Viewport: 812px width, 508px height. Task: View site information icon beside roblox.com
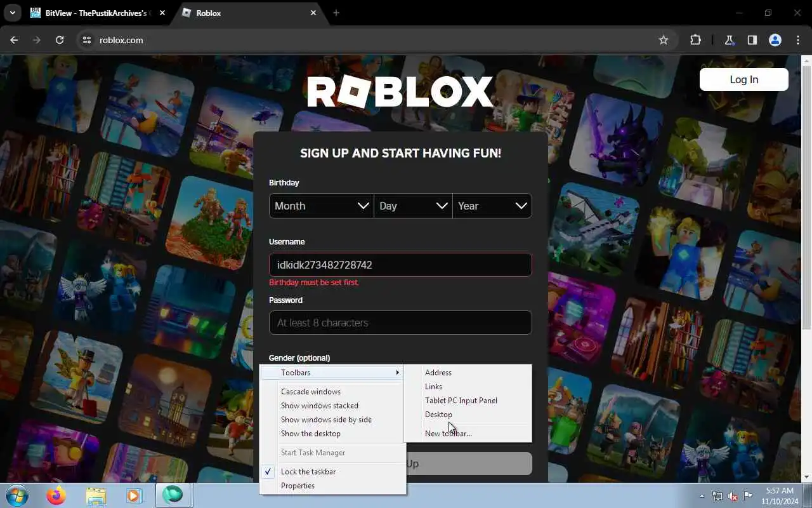pos(87,40)
